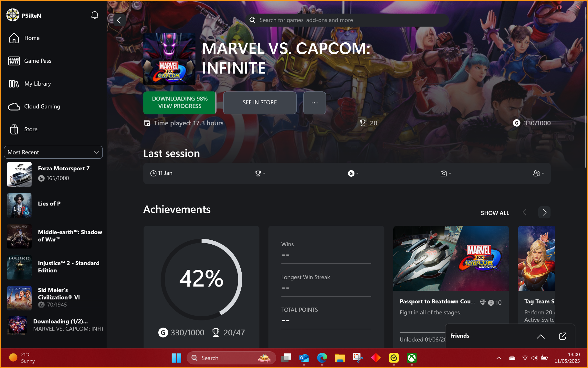Go to the previous achievements page
Image resolution: width=588 pixels, height=368 pixels.
click(x=525, y=212)
